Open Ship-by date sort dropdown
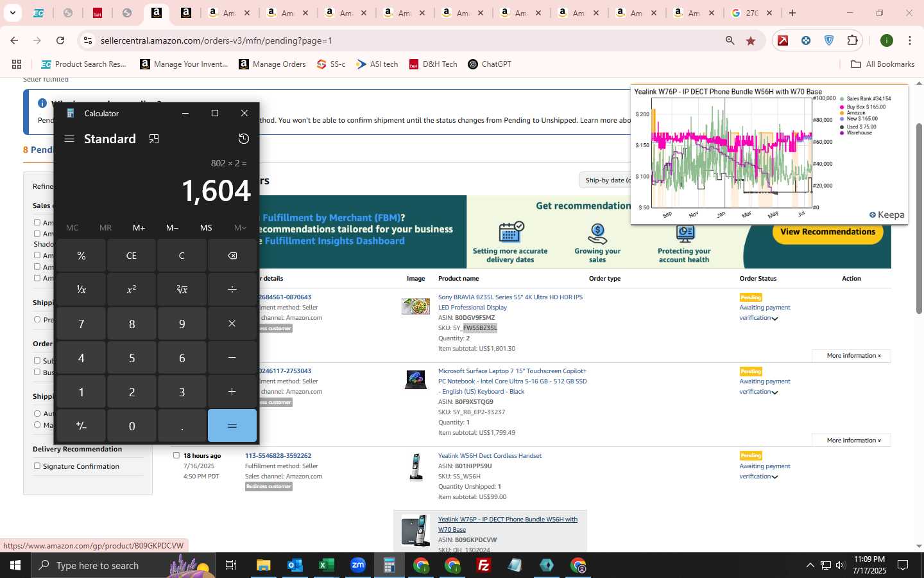This screenshot has height=578, width=924. click(x=606, y=180)
